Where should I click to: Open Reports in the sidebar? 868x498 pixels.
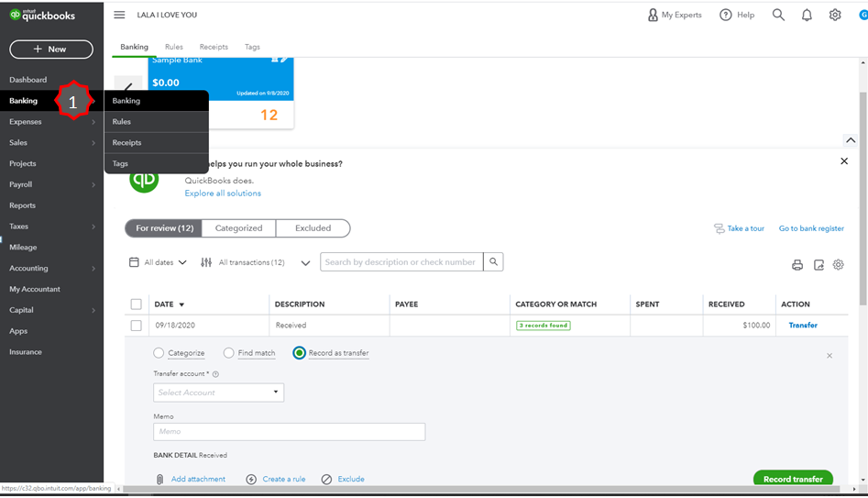tap(22, 205)
